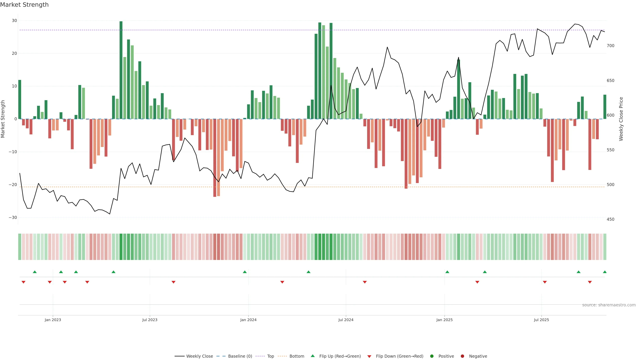Click the Negative red circle legend icon
Screen dimensions: 644x362
coord(462,356)
